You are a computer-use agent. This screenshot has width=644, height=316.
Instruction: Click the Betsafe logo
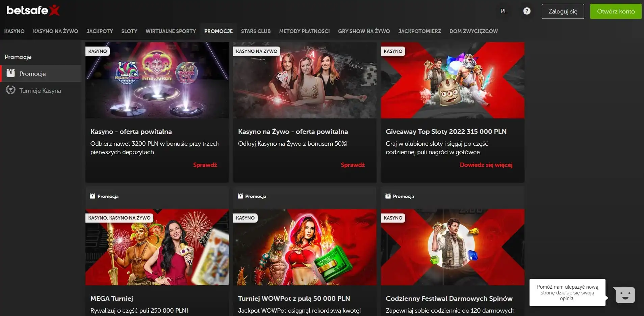[33, 10]
